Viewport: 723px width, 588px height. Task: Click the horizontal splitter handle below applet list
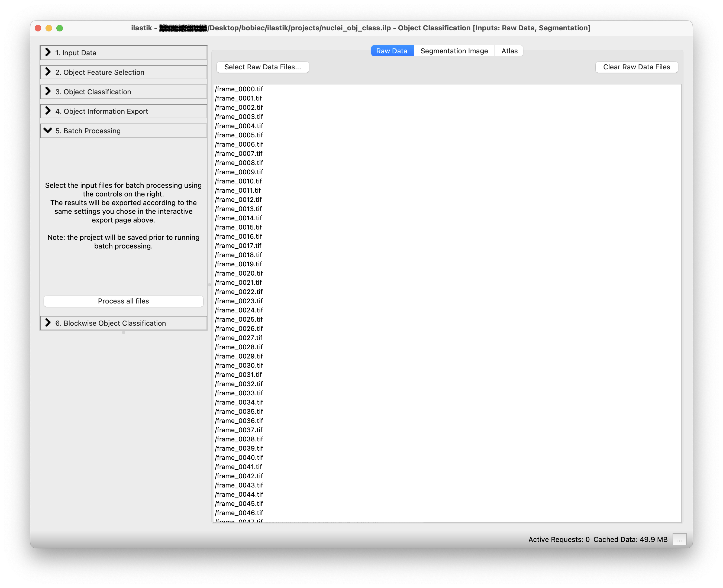124,333
